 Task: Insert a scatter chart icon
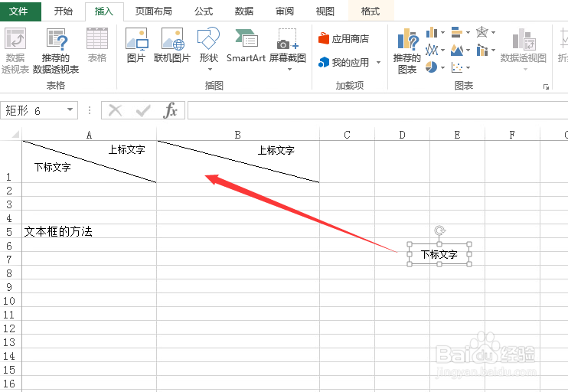[x=457, y=67]
